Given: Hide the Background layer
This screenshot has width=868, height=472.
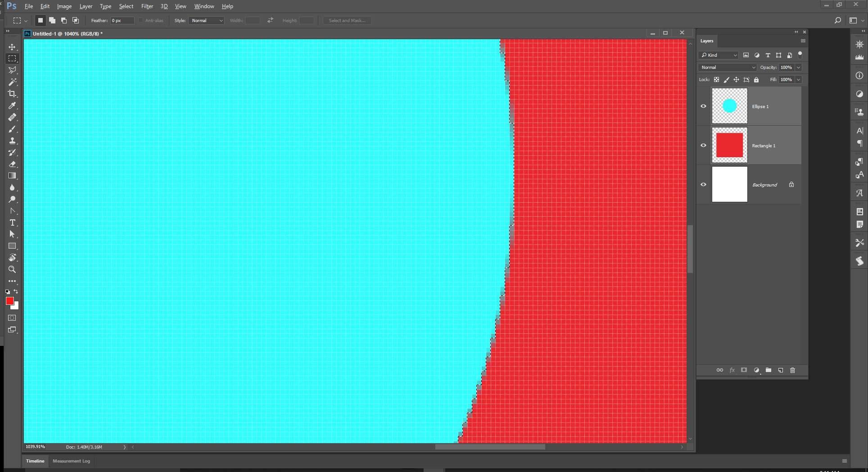Looking at the screenshot, I should [x=703, y=185].
